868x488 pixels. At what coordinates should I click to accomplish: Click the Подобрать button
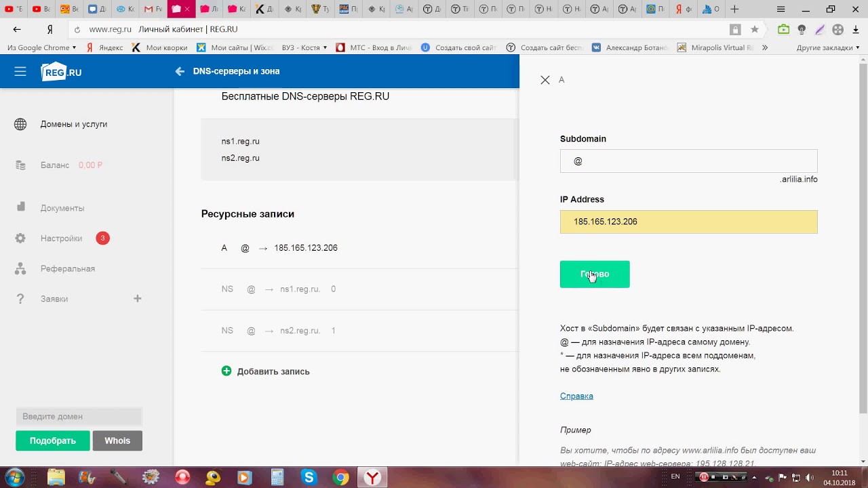(53, 441)
